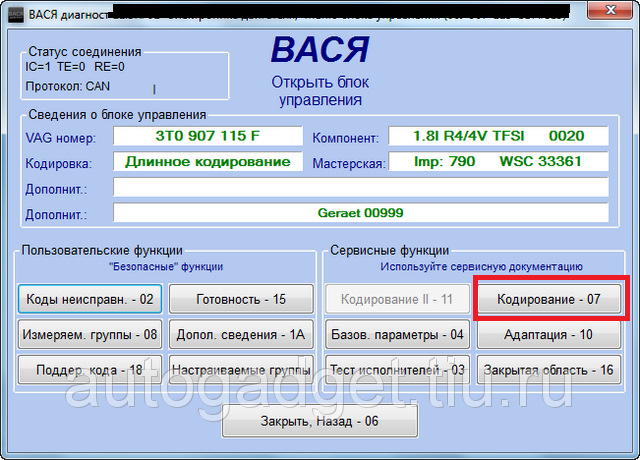
Task: Open fault codes with Коды неисправн. - 02
Action: (x=90, y=299)
